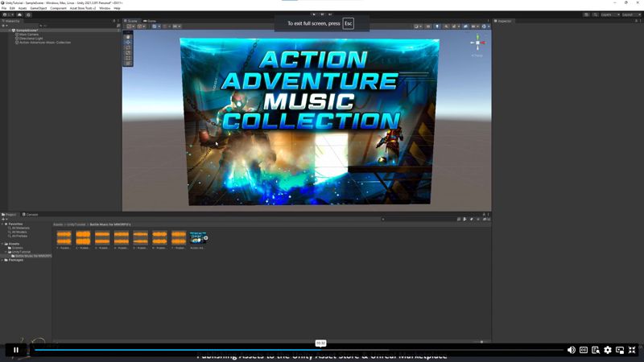Viewport: 644px width, 362px height.
Task: Click the cloud services icon
Action: click(x=19, y=14)
